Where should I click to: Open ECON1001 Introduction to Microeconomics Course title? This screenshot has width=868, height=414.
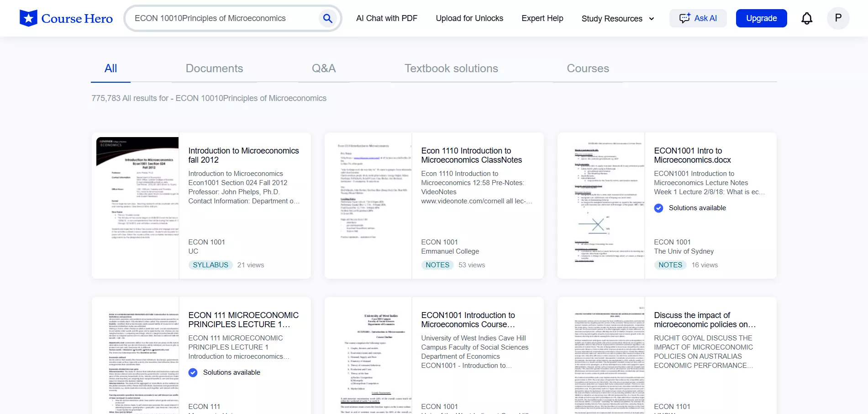pyautogui.click(x=468, y=320)
